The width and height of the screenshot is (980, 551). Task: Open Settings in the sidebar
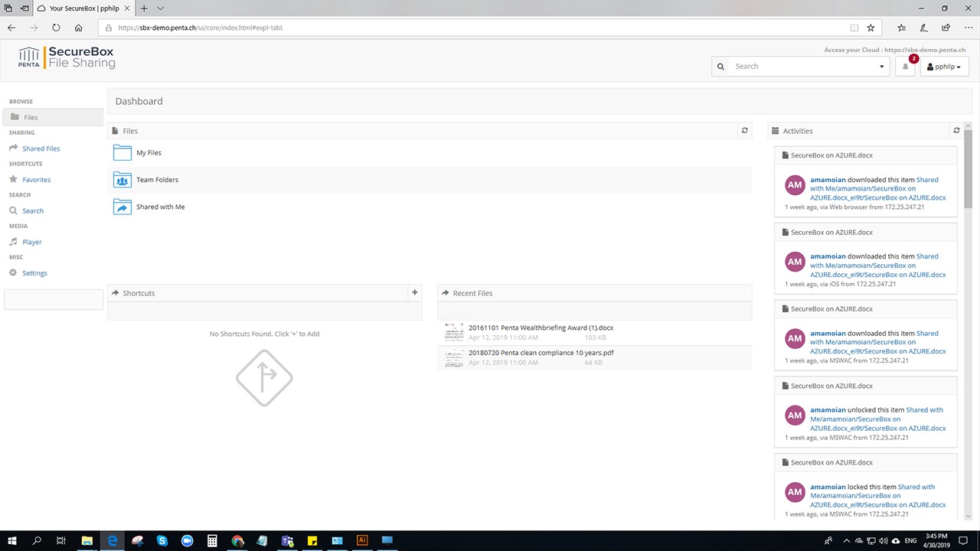[x=34, y=273]
